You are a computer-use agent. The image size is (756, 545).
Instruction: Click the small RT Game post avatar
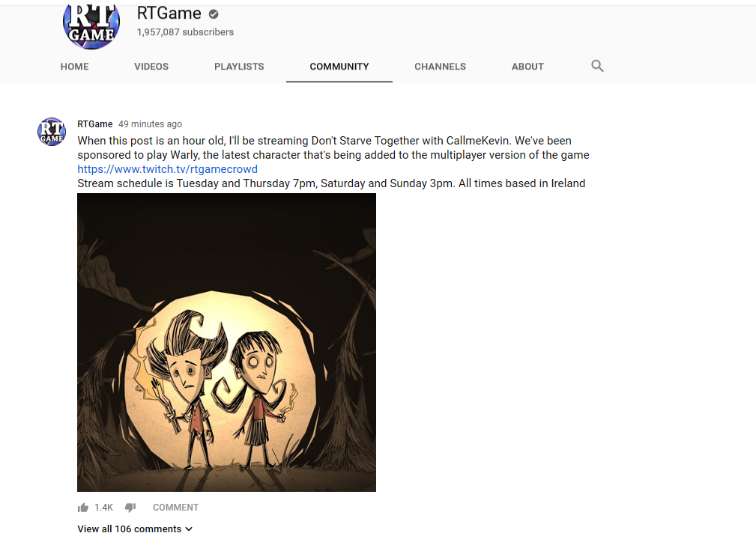52,131
